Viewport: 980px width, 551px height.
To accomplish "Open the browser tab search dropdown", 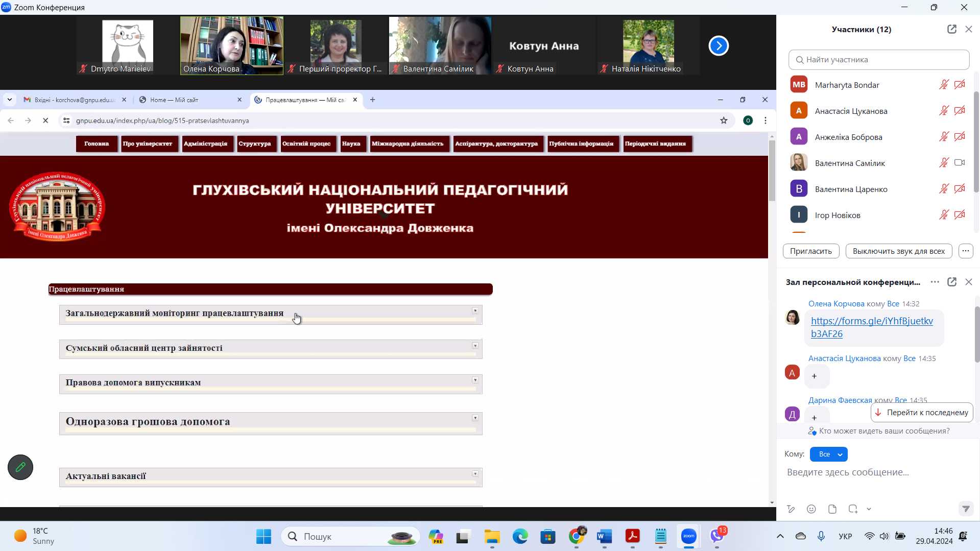I will [x=10, y=100].
